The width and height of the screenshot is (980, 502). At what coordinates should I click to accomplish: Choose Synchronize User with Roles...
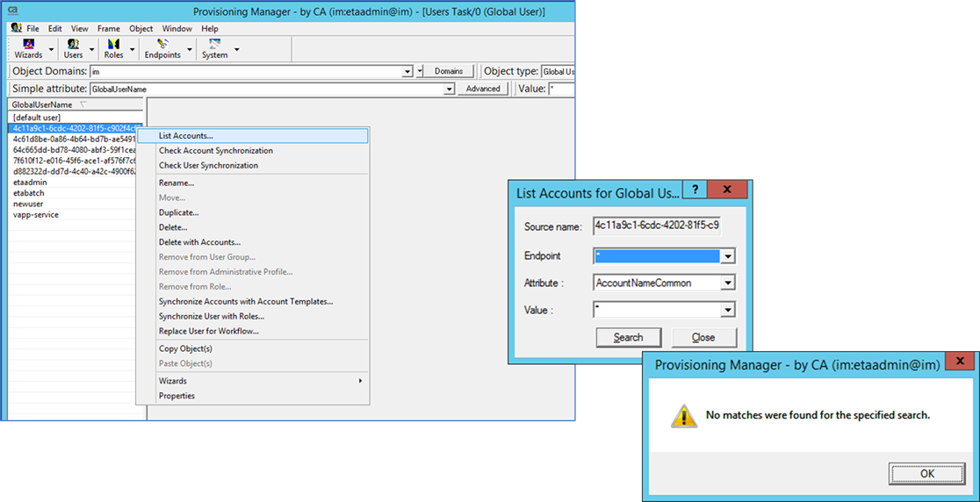(253, 316)
